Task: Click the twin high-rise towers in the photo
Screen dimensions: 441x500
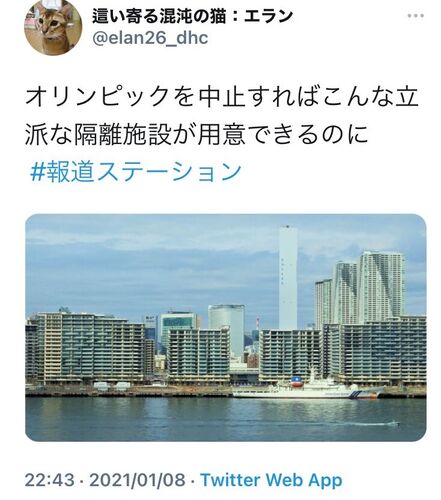Action: (368, 287)
